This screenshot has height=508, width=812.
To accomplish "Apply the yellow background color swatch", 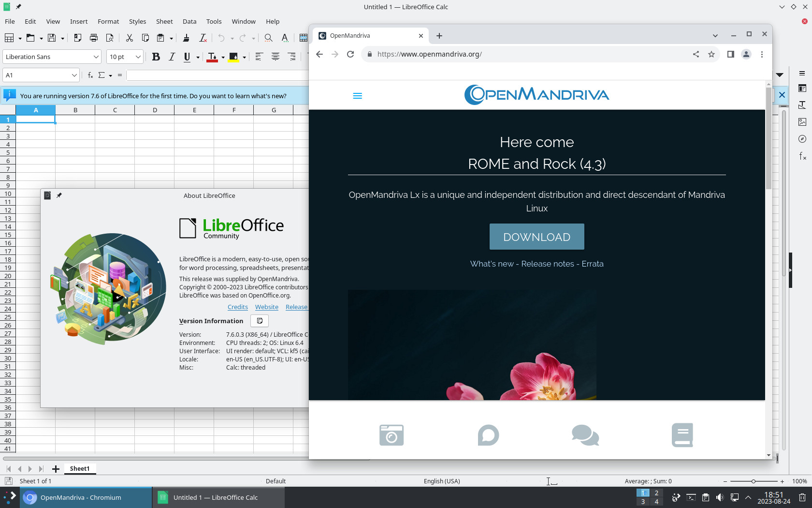I will coord(233,57).
